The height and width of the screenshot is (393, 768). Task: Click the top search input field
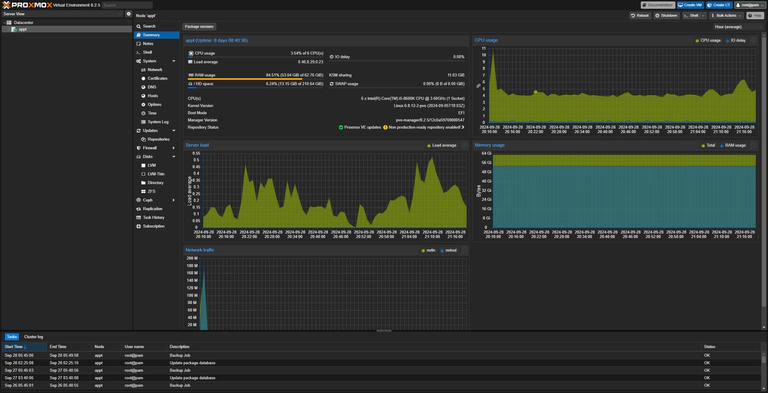tap(127, 5)
